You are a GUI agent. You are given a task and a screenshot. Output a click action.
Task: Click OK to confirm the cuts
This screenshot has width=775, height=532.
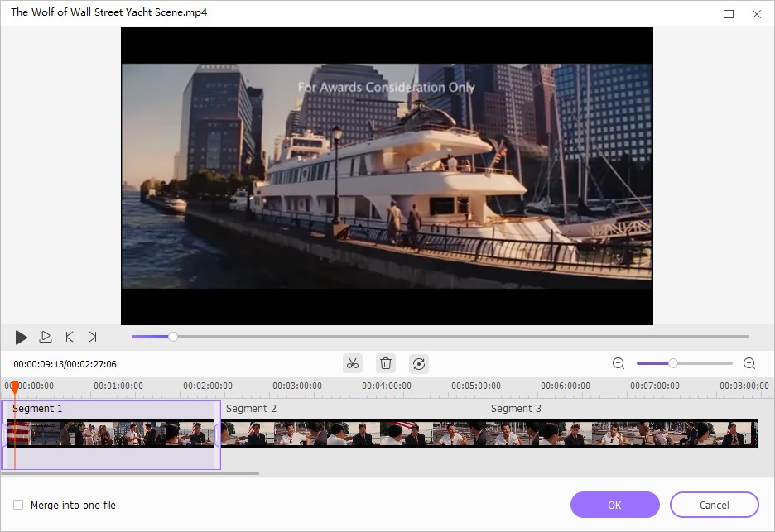614,505
